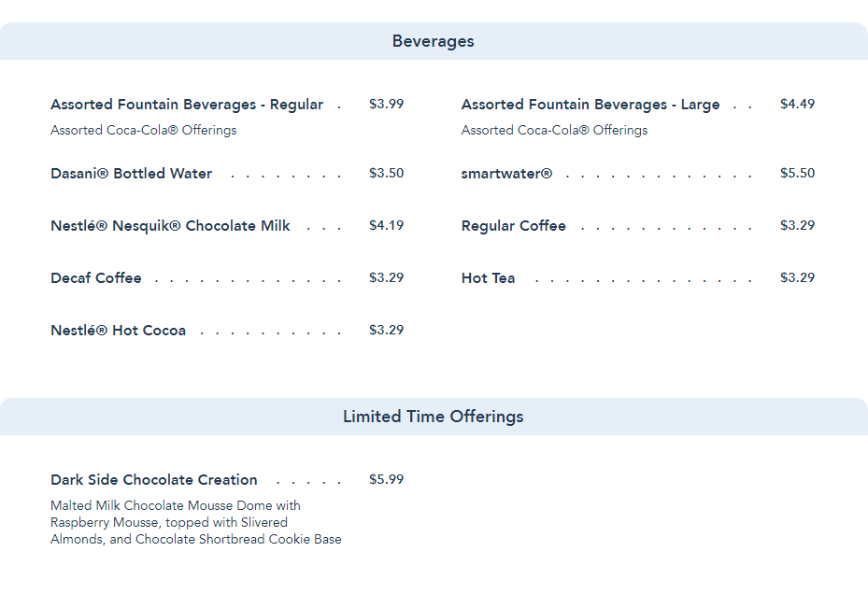Click the $5.50 smartwater price

click(797, 173)
